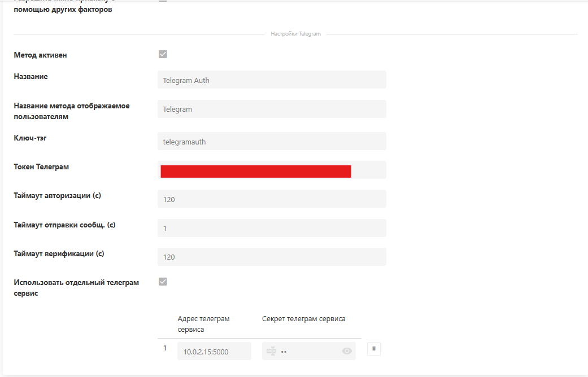Show the telegram service secret with eye icon
The image size is (588, 377).
point(347,351)
